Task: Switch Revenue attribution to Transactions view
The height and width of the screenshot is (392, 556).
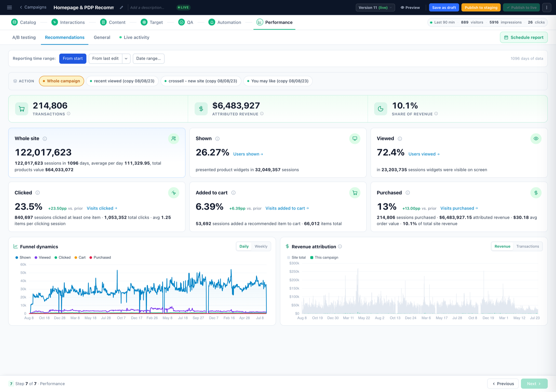Action: pos(528,246)
